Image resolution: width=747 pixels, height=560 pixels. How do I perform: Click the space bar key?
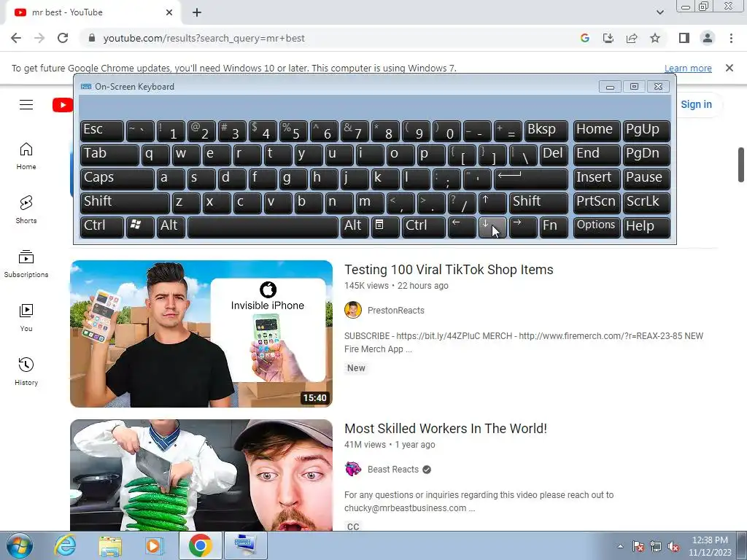[263, 227]
